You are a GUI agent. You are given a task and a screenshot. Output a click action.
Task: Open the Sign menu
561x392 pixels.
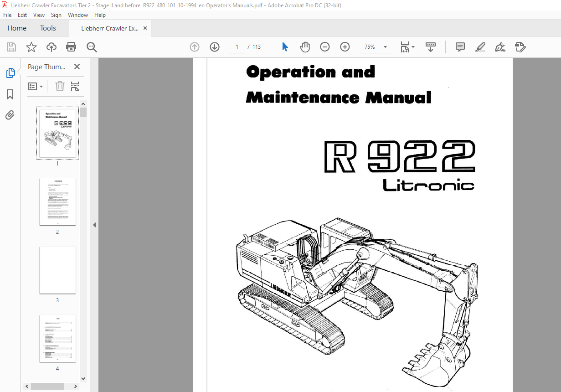(57, 15)
